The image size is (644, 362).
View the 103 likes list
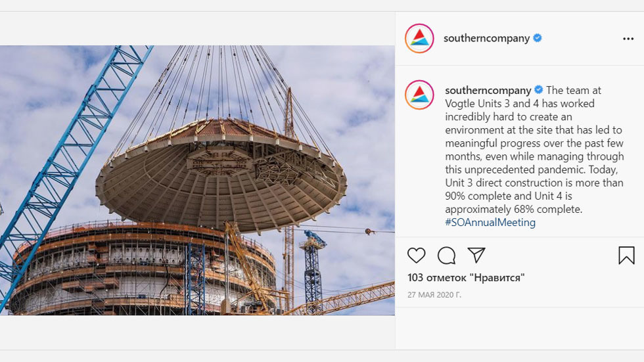[466, 277]
